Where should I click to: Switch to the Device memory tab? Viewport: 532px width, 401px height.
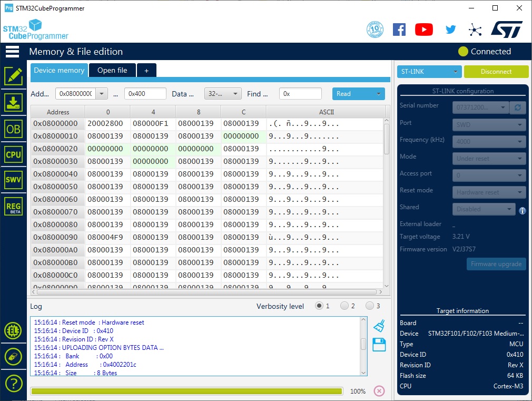[60, 70]
